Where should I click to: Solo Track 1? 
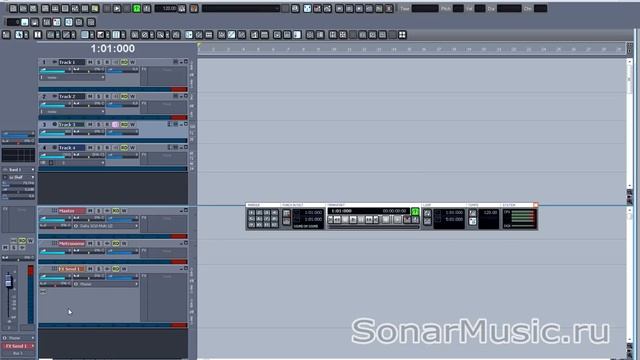click(98, 62)
